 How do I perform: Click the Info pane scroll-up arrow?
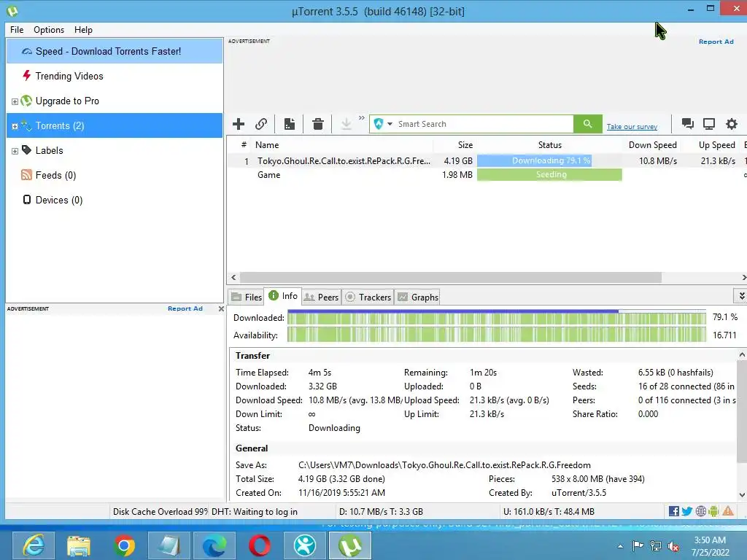[x=742, y=355]
